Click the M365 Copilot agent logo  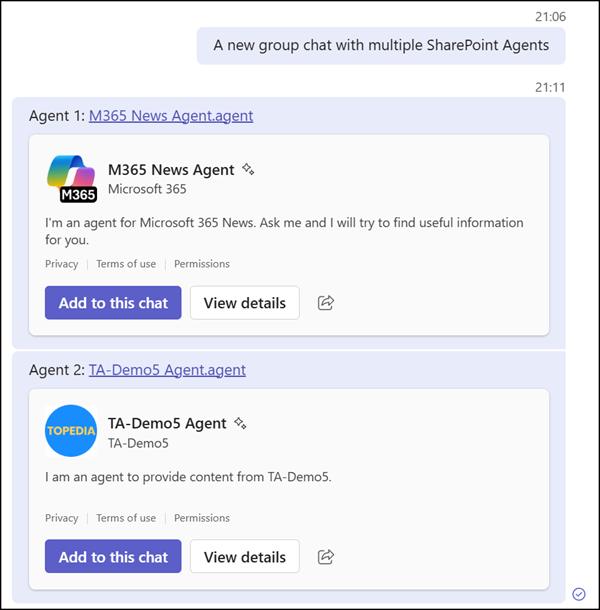72,179
